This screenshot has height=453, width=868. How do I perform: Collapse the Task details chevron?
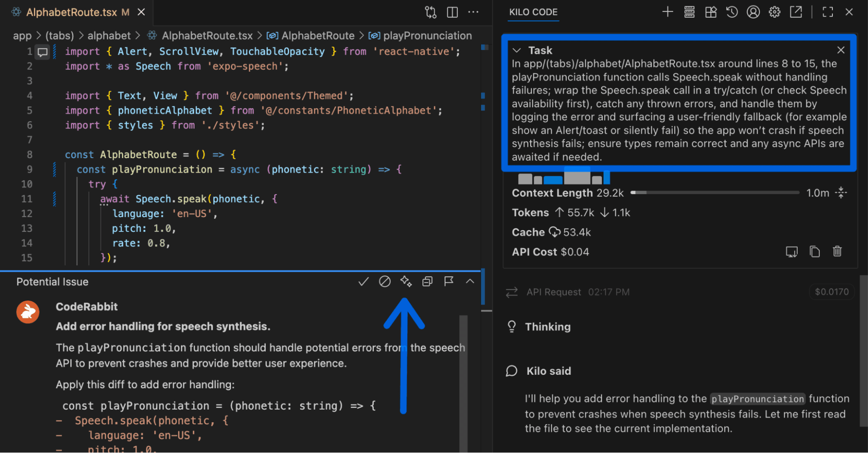(x=517, y=50)
